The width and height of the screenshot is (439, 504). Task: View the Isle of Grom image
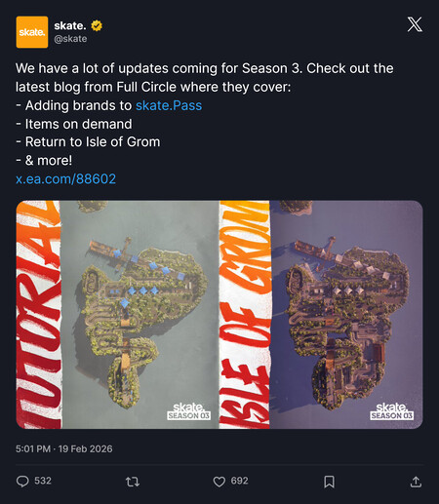pos(321,315)
